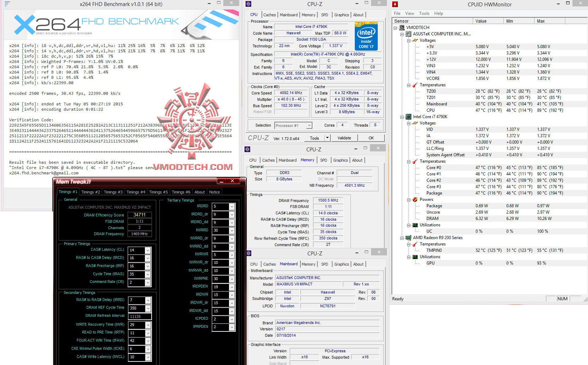Collapse the ASUSTeK COMPUTER INC. tree node
This screenshot has width=588, height=365.
pyautogui.click(x=402, y=34)
